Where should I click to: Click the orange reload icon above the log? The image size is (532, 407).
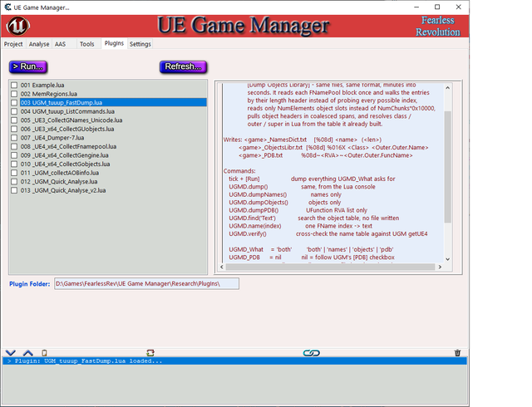pyautogui.click(x=150, y=353)
